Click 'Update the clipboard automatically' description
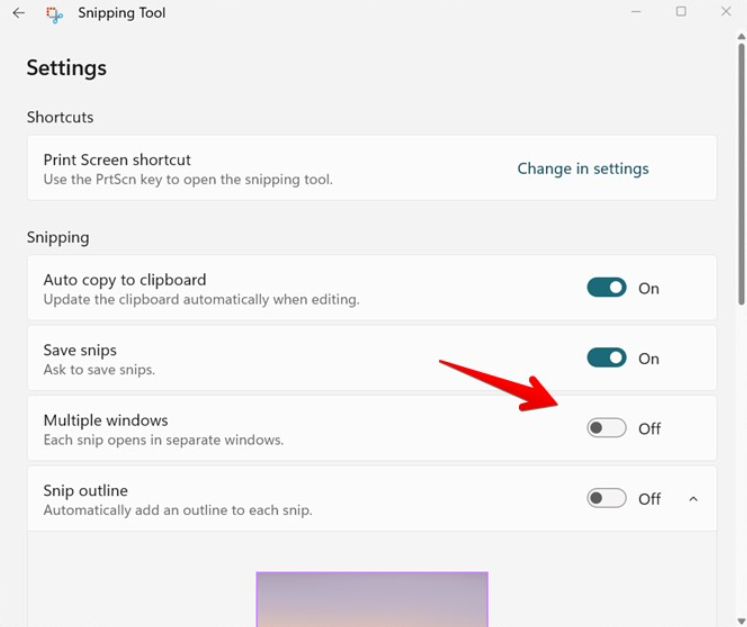Image resolution: width=747 pixels, height=627 pixels. (x=202, y=300)
